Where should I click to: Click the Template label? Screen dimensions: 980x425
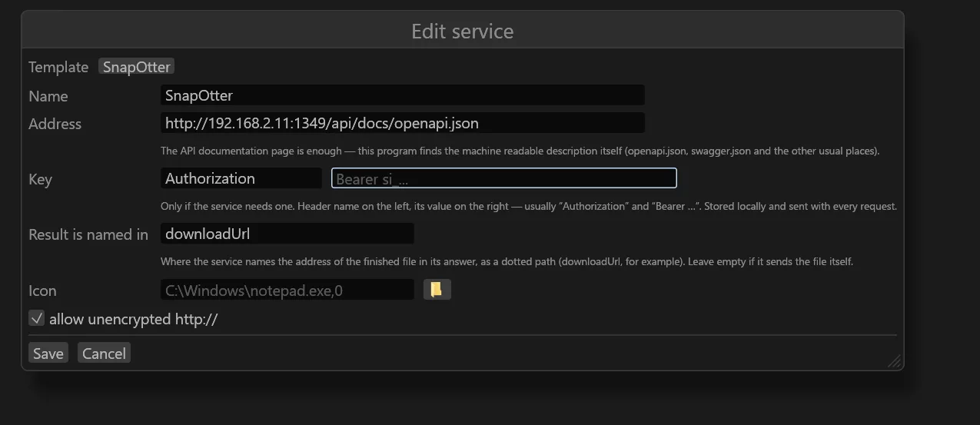click(x=58, y=67)
